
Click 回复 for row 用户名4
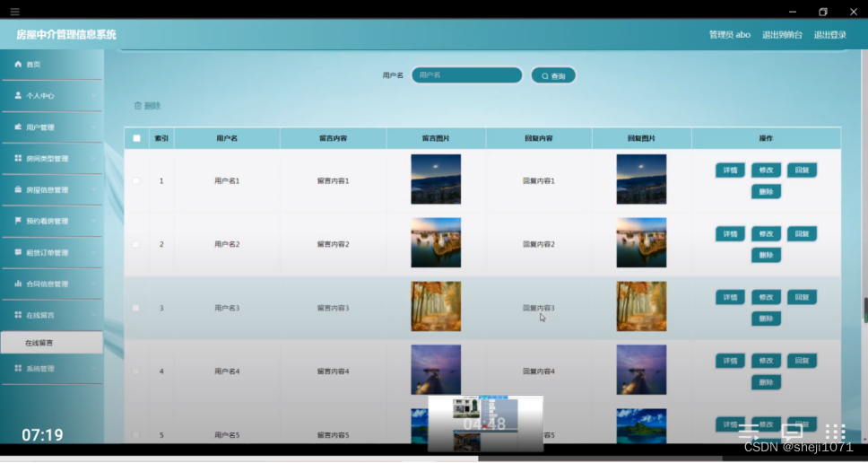803,361
